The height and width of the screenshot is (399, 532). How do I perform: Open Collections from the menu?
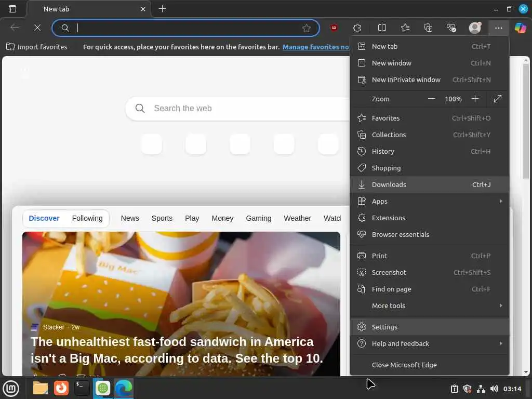click(x=430, y=135)
